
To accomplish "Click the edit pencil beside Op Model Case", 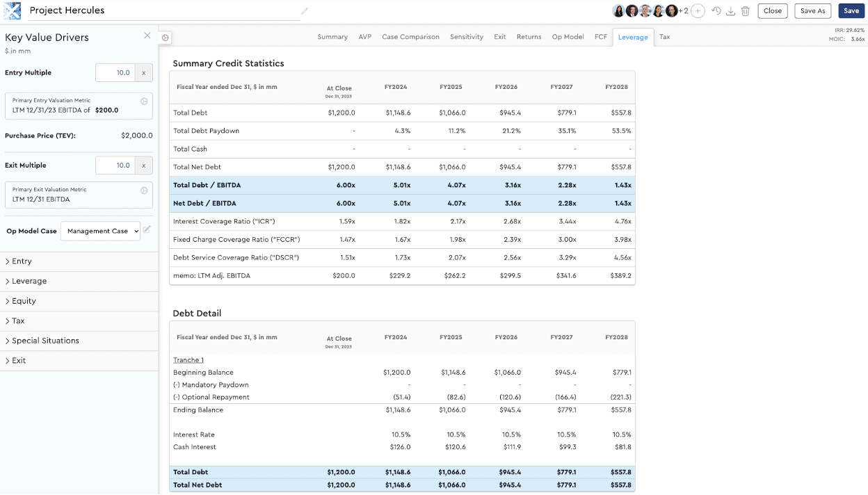I will tap(147, 231).
